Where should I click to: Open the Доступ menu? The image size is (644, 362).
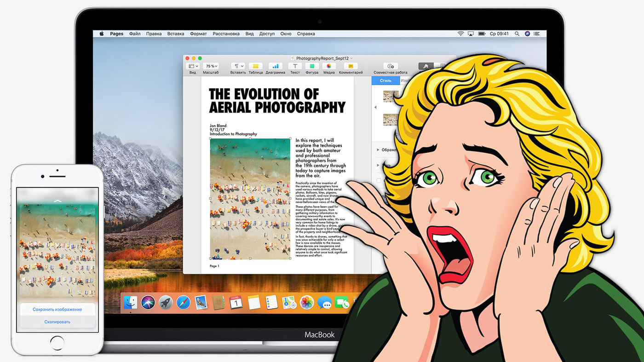click(x=267, y=34)
